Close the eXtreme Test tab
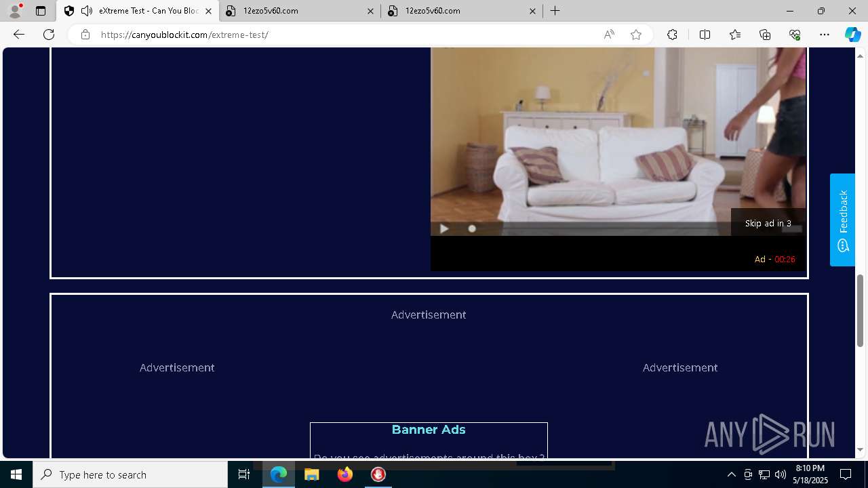This screenshot has width=868, height=488. 208,11
